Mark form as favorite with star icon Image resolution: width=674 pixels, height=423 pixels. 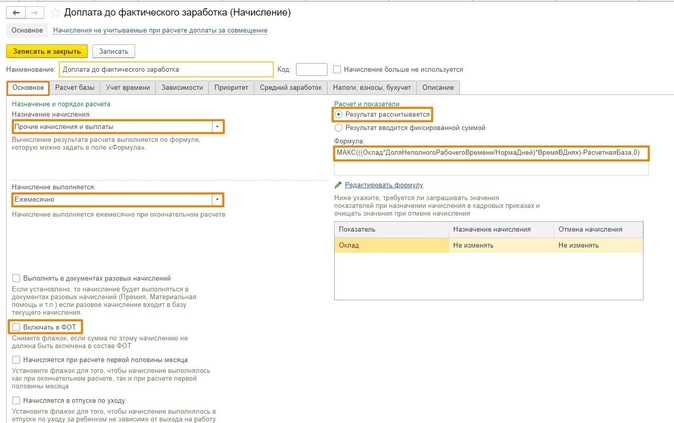point(55,12)
